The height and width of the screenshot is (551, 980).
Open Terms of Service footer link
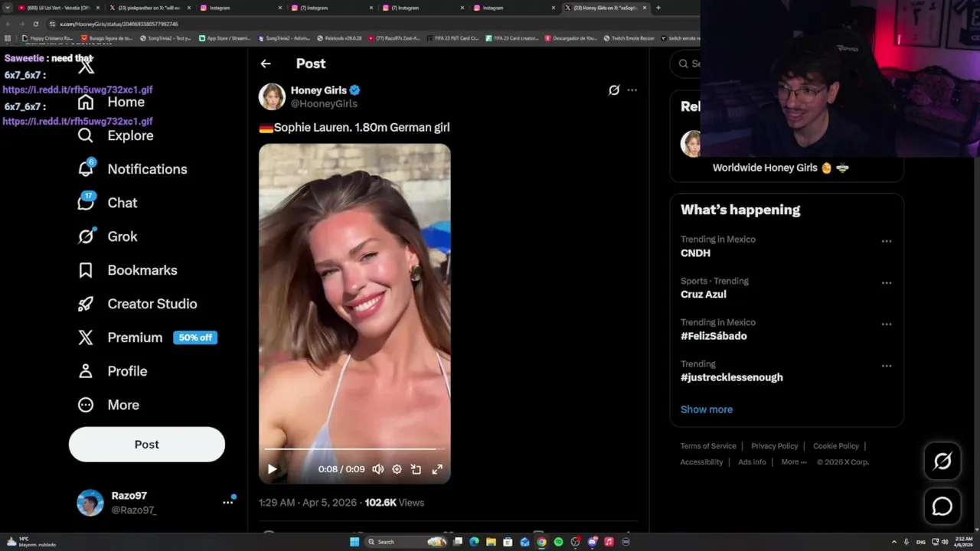click(x=708, y=446)
